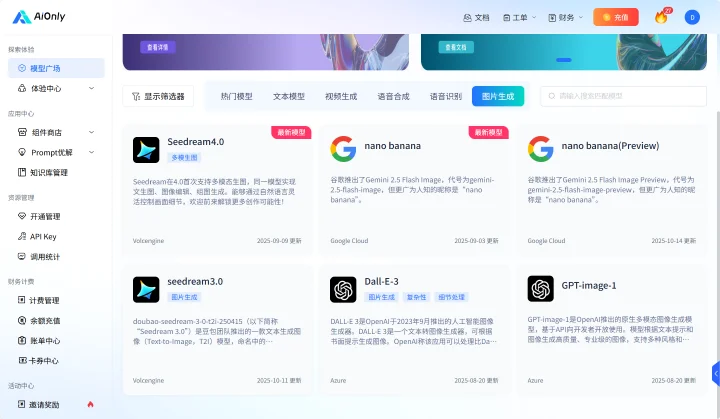The height and width of the screenshot is (419, 720).
Task: Click the Seedream4.0 title text
Action: point(196,142)
